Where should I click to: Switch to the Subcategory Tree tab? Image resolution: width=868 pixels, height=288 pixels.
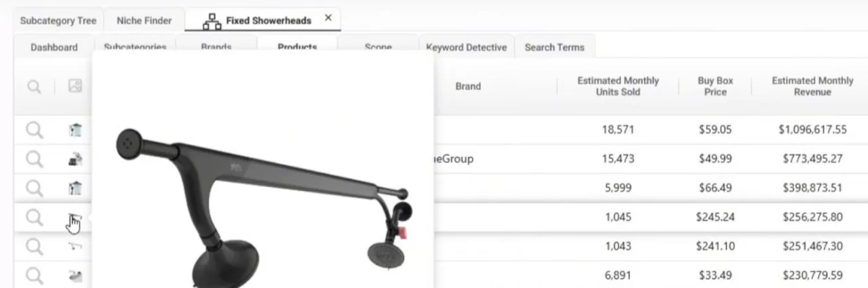[58, 20]
